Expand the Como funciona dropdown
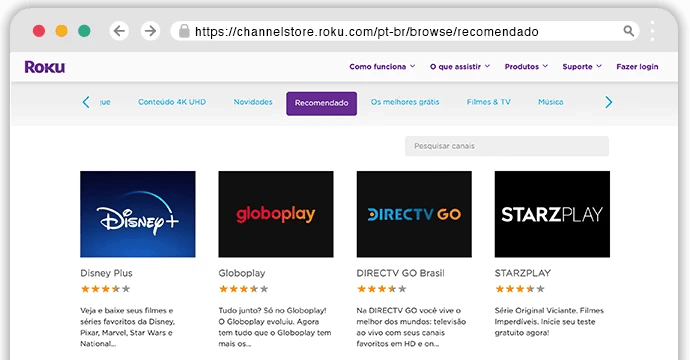 [x=382, y=66]
